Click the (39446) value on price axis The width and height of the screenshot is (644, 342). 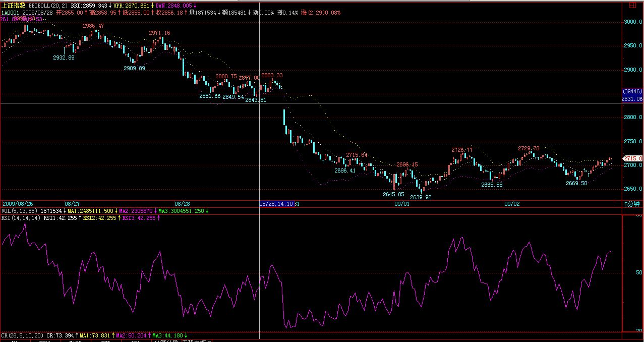(x=632, y=91)
